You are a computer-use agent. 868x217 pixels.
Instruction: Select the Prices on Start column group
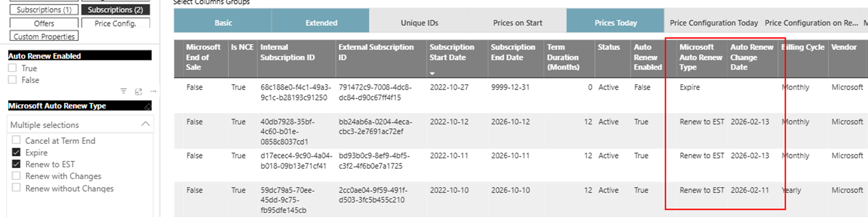pyautogui.click(x=517, y=23)
